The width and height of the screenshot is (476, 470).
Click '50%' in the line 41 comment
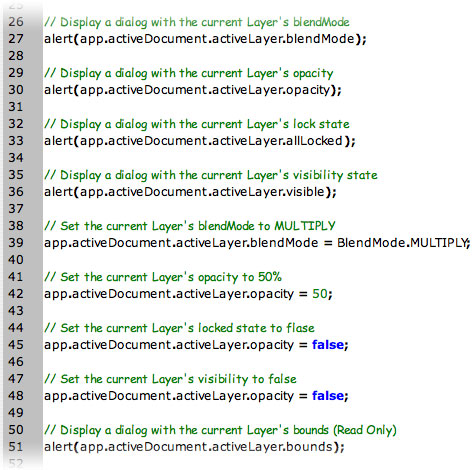click(270, 277)
